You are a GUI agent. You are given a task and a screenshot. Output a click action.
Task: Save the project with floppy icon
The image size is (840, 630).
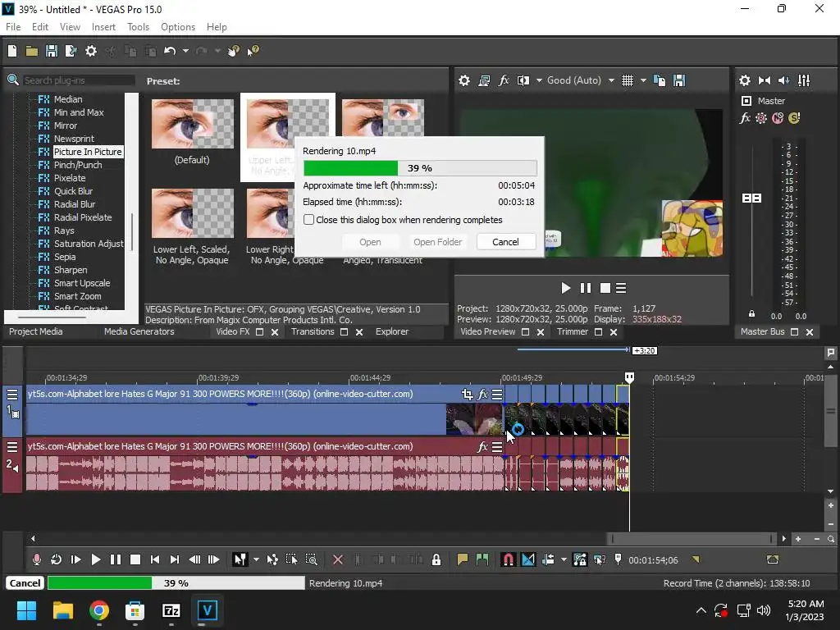point(52,51)
